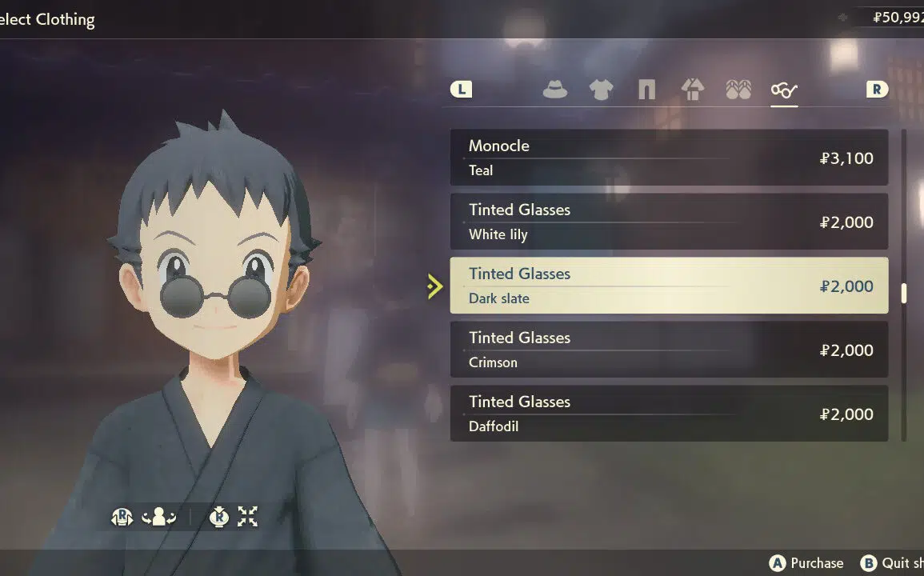Click the yellow selection arrow cursor

[435, 286]
